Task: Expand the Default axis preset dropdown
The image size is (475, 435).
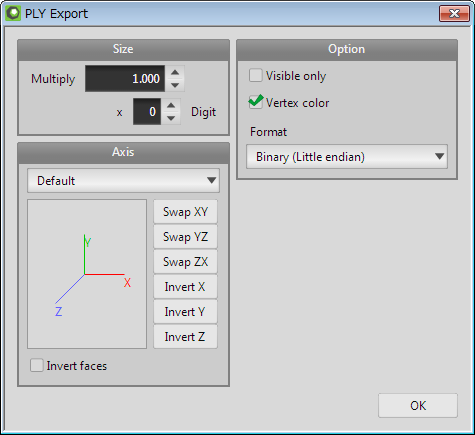Action: tap(123, 180)
